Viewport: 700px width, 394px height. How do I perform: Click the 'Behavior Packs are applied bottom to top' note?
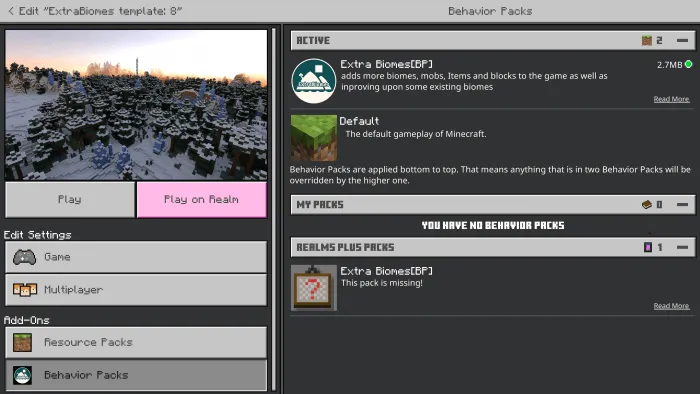click(490, 175)
